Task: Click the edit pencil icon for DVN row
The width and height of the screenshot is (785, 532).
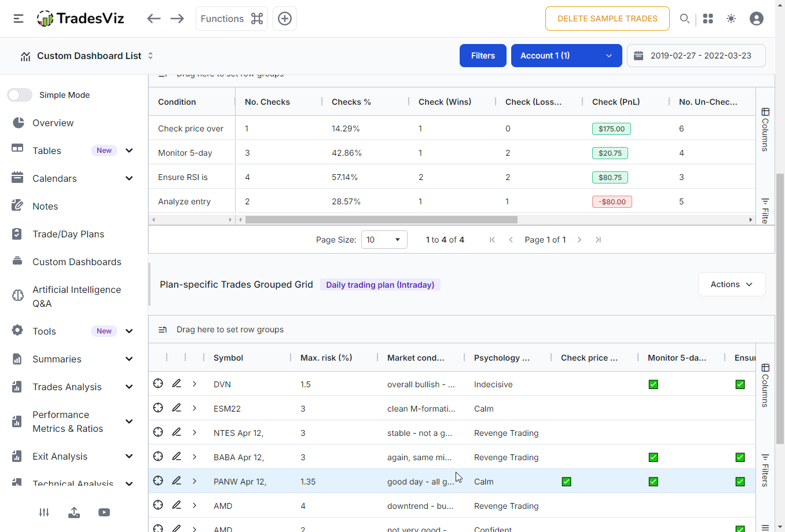Action: click(x=177, y=384)
